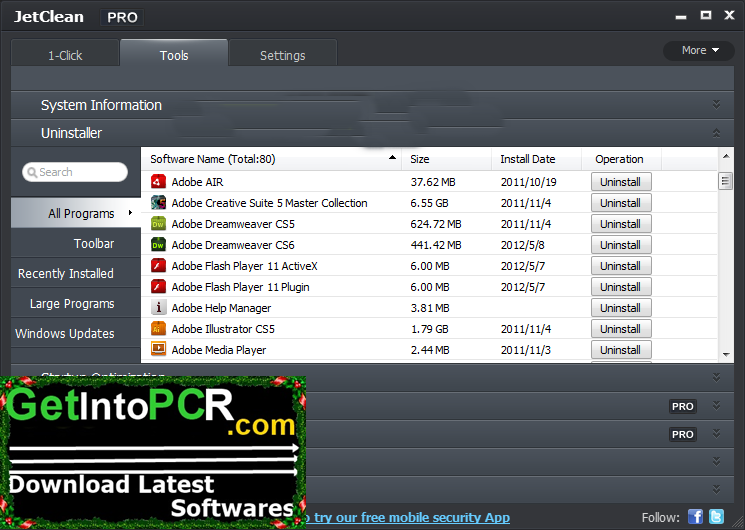
Task: Uninstall Adobe Media Player
Action: click(621, 349)
